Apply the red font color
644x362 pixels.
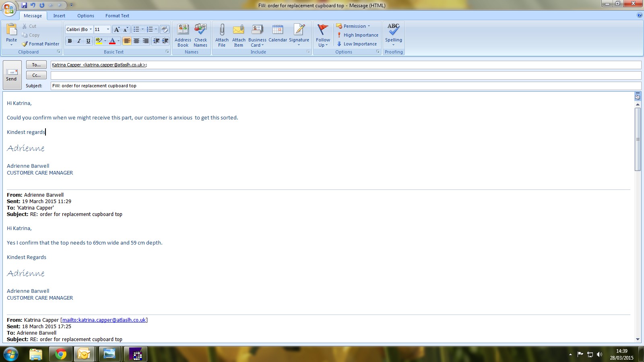[x=112, y=41]
